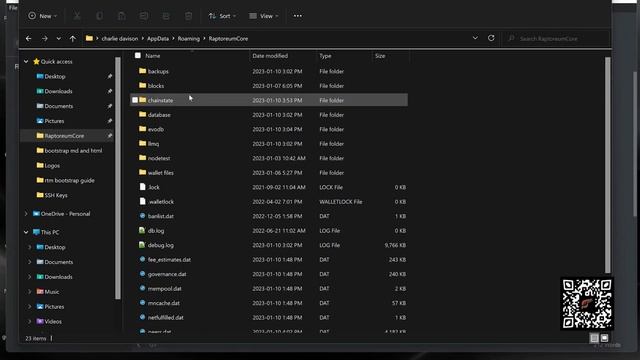Expand OneDrive - Personal node

click(x=26, y=213)
